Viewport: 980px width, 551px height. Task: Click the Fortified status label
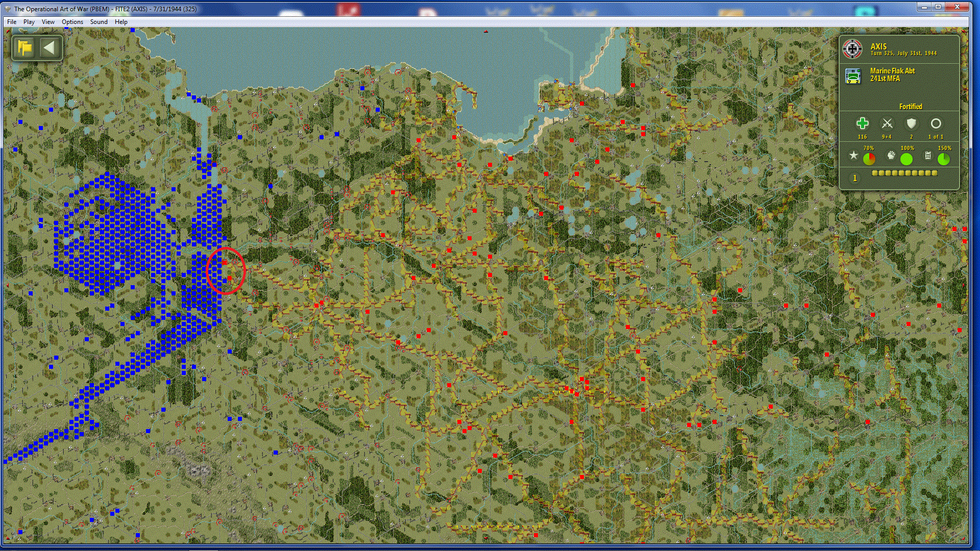(x=910, y=107)
